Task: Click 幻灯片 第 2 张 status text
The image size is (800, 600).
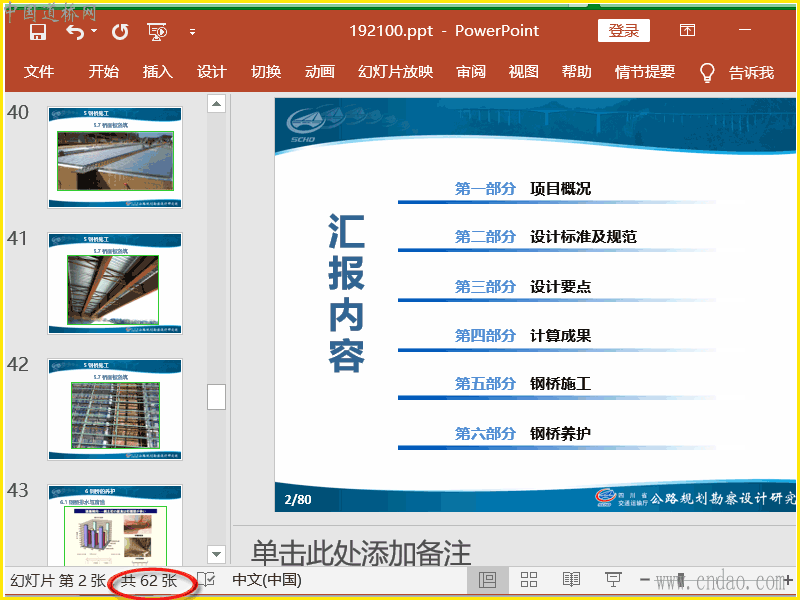Action: (x=58, y=580)
